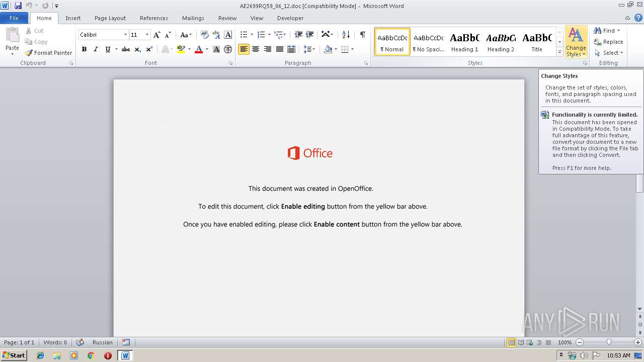This screenshot has height=362, width=644.
Task: Toggle Italic formatting
Action: (x=96, y=49)
